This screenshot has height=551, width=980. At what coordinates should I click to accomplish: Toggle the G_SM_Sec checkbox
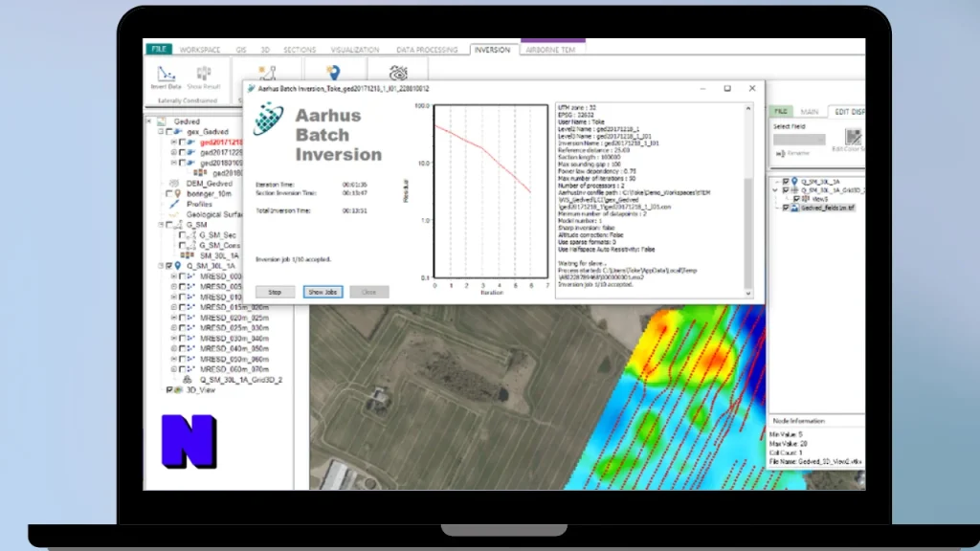pos(182,235)
